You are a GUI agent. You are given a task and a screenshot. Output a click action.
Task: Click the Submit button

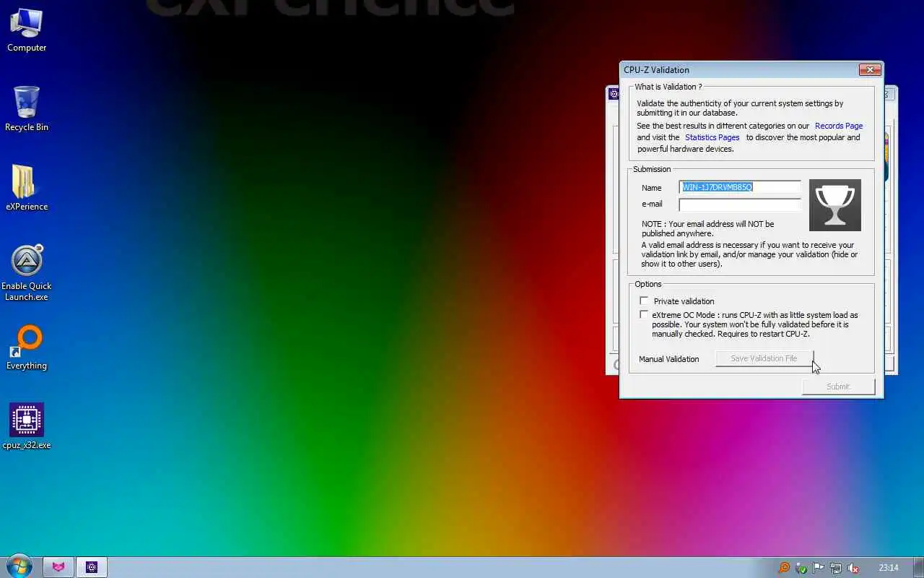click(838, 387)
